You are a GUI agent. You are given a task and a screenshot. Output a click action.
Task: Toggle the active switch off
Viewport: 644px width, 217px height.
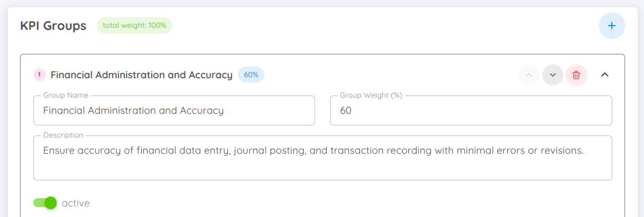pyautogui.click(x=45, y=203)
